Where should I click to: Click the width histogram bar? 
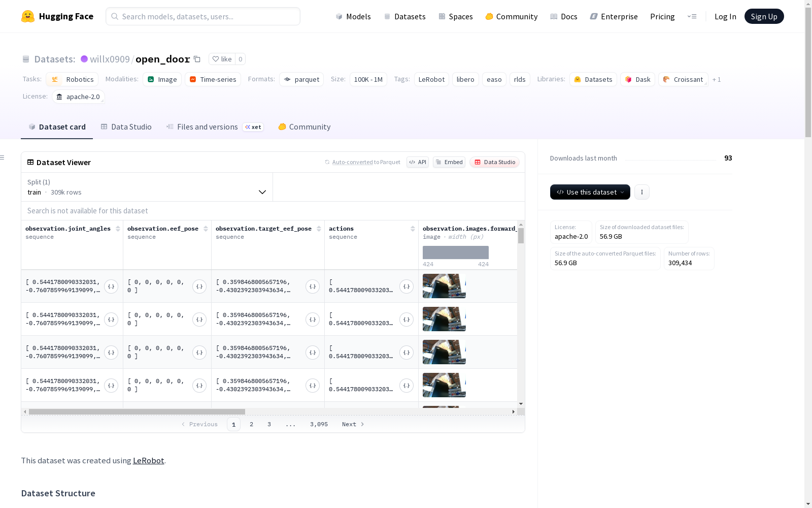(x=456, y=252)
